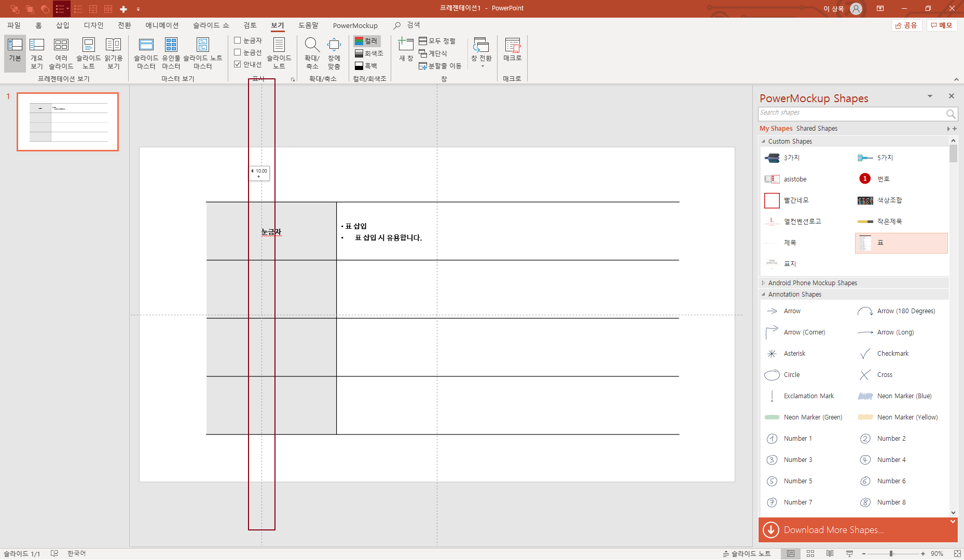Open Quick Access Toolbar customize dropdown
This screenshot has width=964, height=560.
coord(138,9)
